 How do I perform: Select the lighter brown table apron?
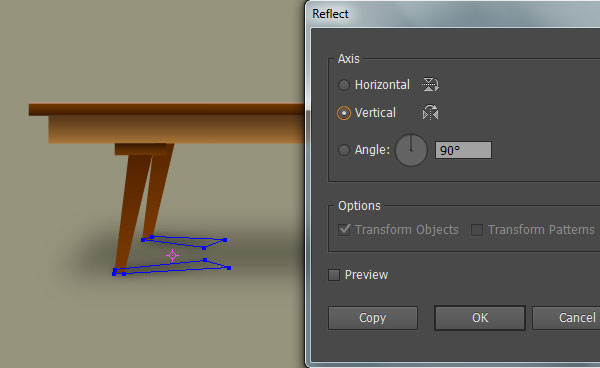pyautogui.click(x=177, y=130)
